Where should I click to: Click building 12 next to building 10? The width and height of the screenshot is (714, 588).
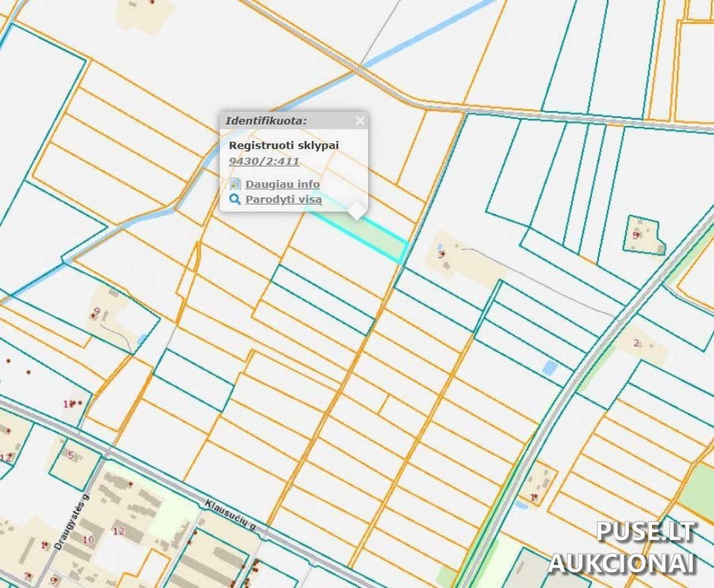(118, 531)
